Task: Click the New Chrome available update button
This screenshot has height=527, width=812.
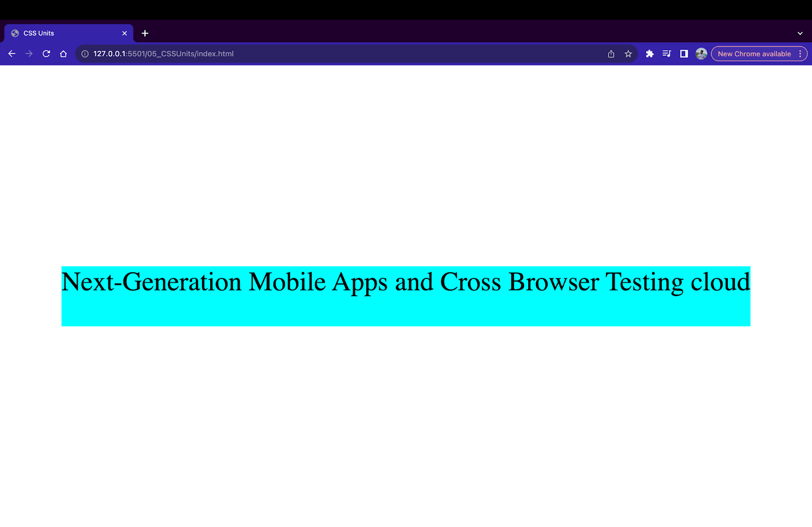Action: click(x=756, y=53)
